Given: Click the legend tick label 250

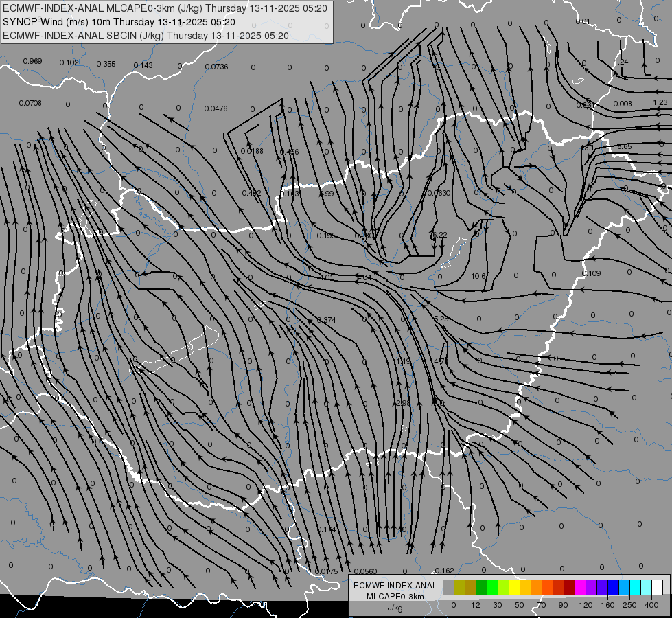Looking at the screenshot, I should coord(629,605).
